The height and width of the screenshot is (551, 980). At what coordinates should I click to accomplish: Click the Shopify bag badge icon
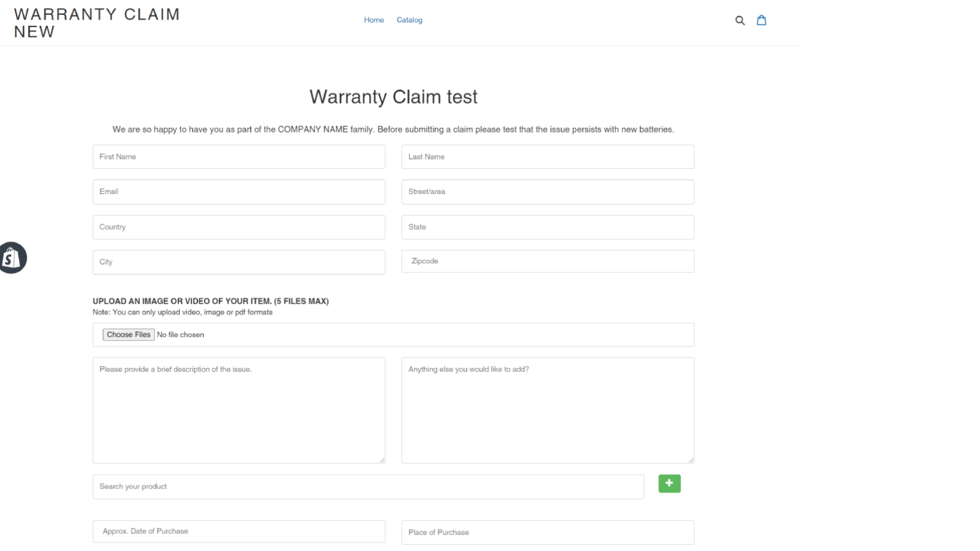pos(12,258)
